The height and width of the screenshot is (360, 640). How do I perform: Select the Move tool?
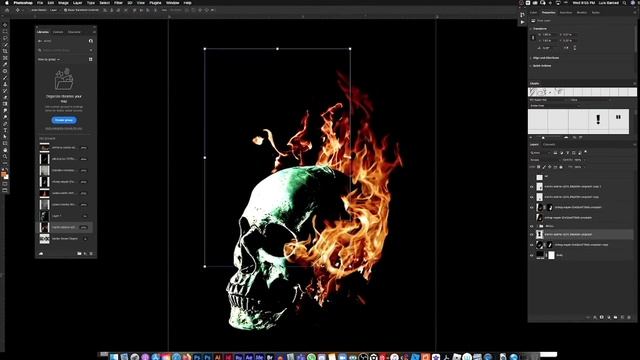click(5, 25)
